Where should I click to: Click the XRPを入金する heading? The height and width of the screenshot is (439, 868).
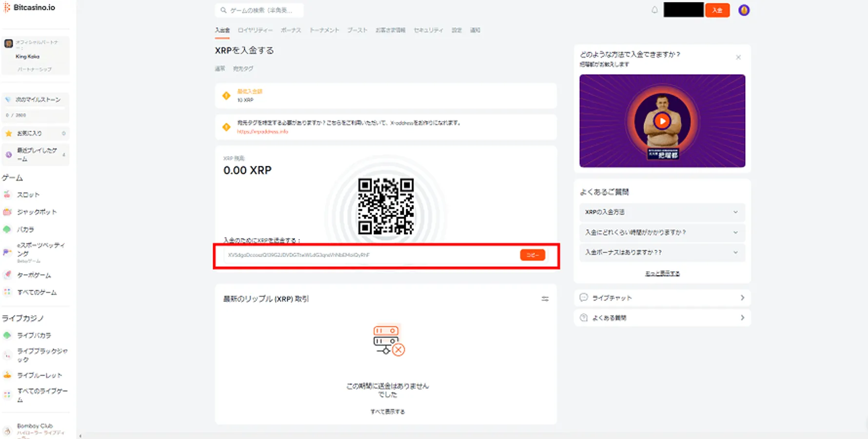point(244,50)
